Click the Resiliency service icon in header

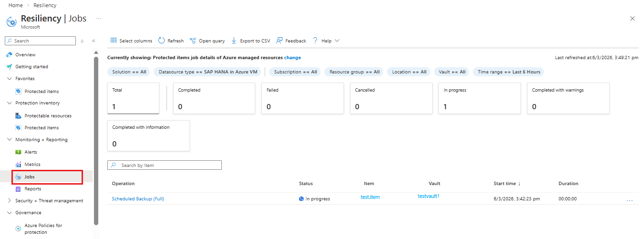[x=11, y=21]
